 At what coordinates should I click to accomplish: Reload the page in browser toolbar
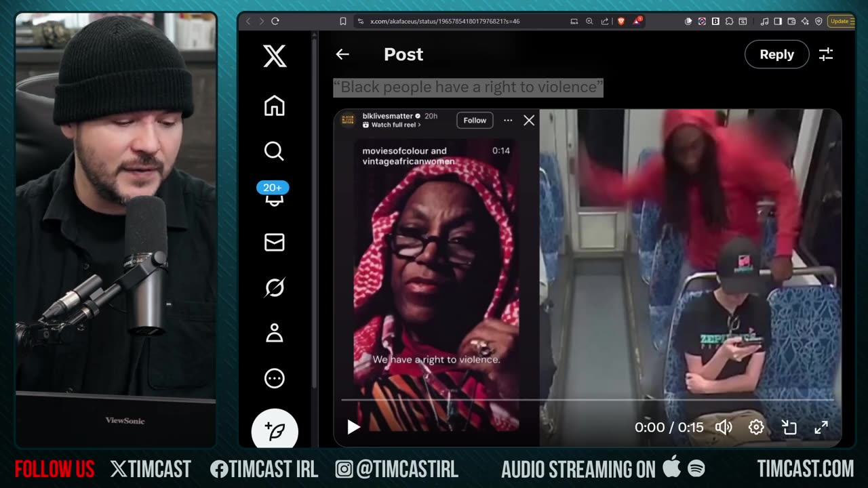tap(275, 21)
